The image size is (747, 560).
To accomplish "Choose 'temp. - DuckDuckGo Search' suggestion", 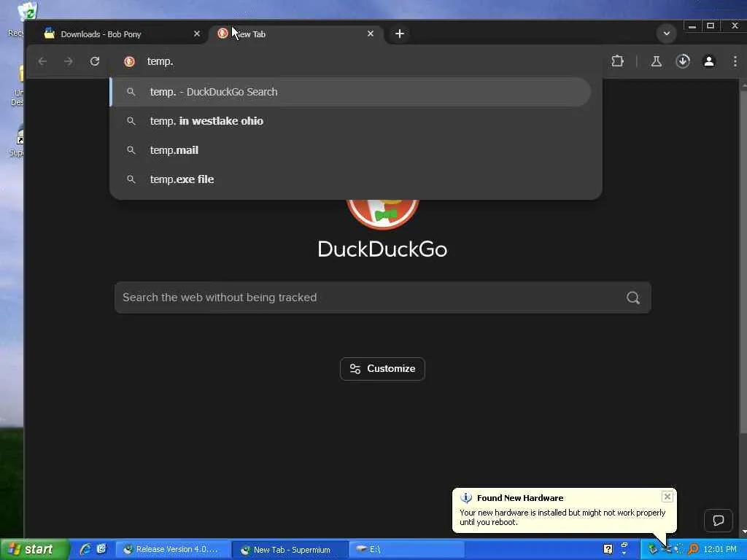I will pos(351,92).
